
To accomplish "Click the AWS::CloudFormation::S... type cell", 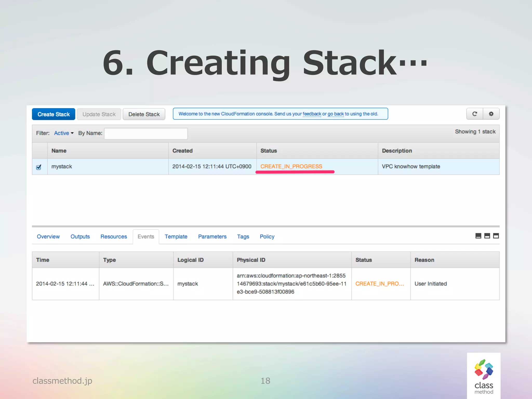I will click(x=136, y=284).
